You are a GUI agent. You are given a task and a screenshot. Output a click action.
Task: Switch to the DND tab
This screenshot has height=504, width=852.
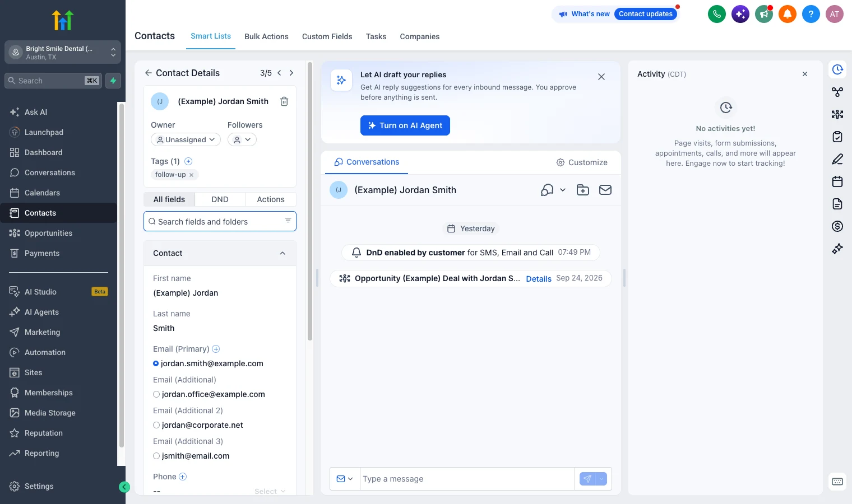[220, 199]
